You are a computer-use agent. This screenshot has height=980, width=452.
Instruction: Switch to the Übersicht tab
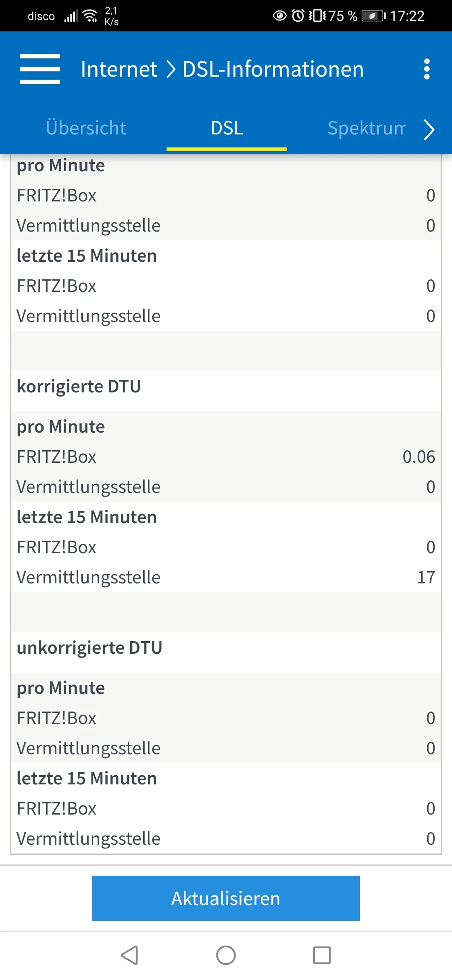pyautogui.click(x=86, y=128)
